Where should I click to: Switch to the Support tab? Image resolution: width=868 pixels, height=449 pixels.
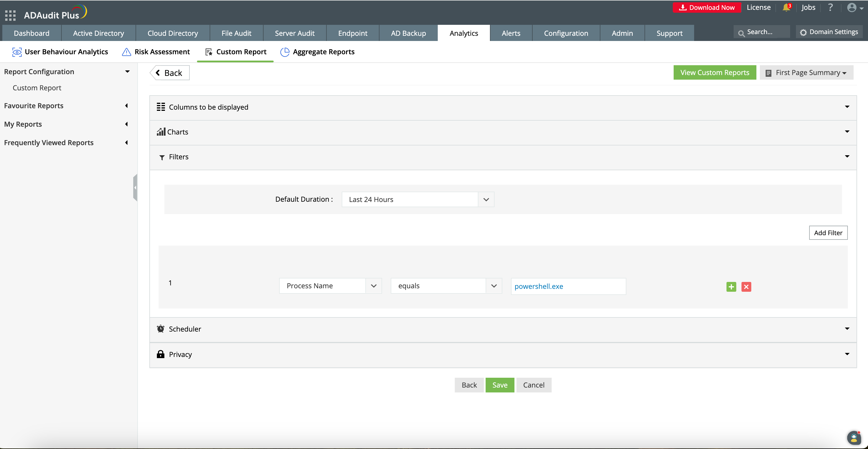pos(669,33)
